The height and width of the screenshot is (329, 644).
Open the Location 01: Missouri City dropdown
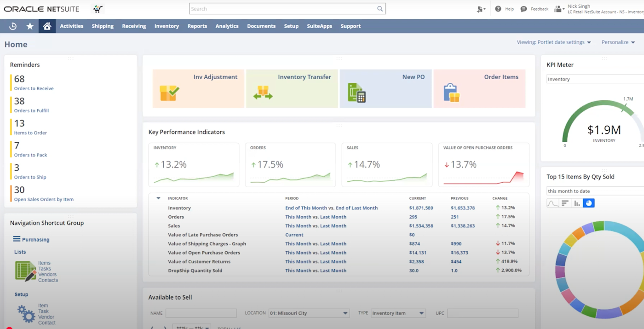pyautogui.click(x=310, y=313)
